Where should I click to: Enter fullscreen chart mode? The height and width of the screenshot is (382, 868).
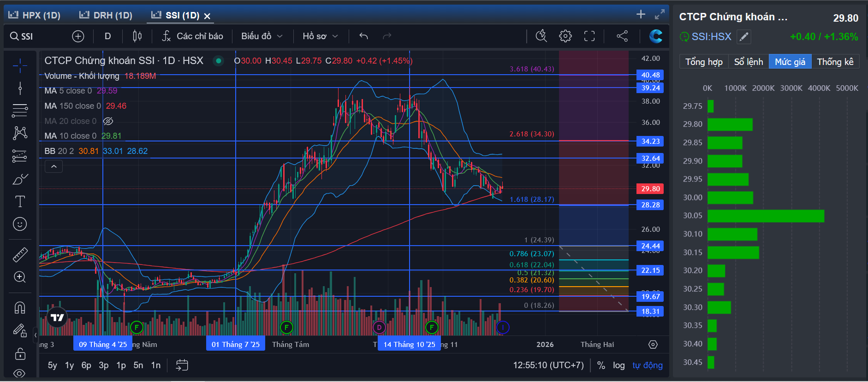[x=589, y=36]
